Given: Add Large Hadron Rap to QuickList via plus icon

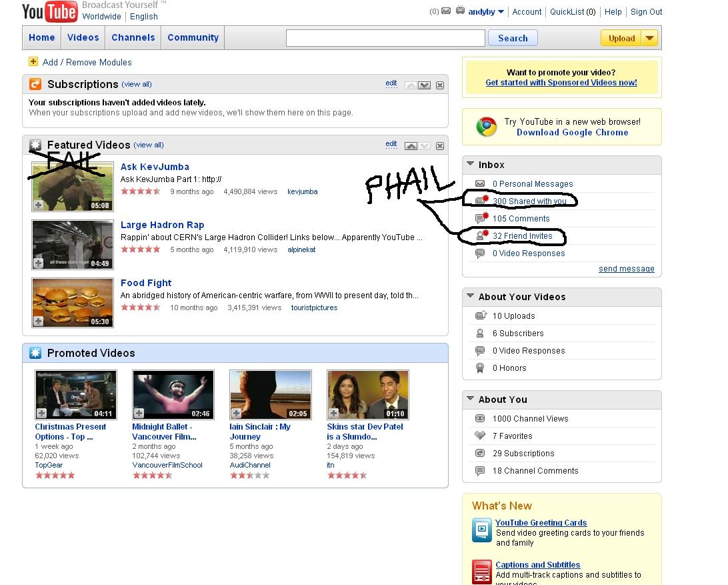Looking at the screenshot, I should [x=39, y=263].
